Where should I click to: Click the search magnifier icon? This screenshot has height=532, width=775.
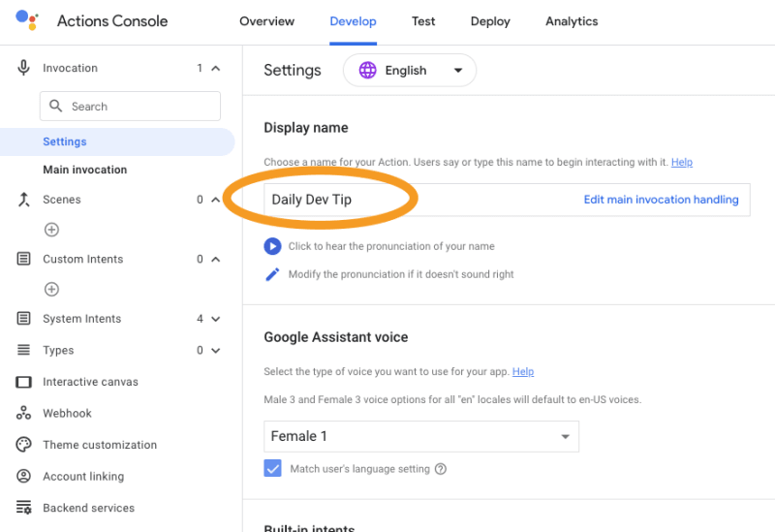pyautogui.click(x=56, y=106)
